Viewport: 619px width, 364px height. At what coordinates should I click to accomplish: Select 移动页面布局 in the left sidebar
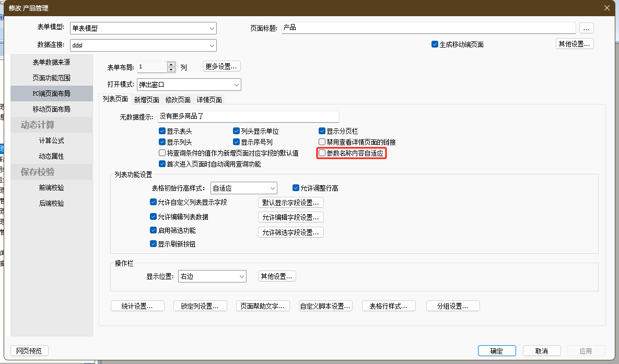(51, 109)
